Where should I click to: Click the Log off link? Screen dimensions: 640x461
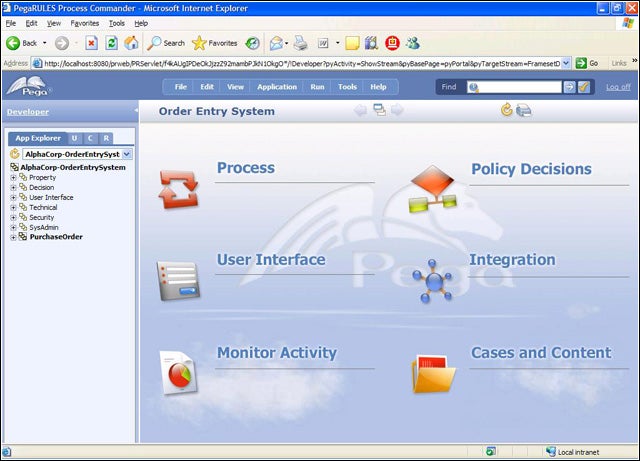point(618,87)
